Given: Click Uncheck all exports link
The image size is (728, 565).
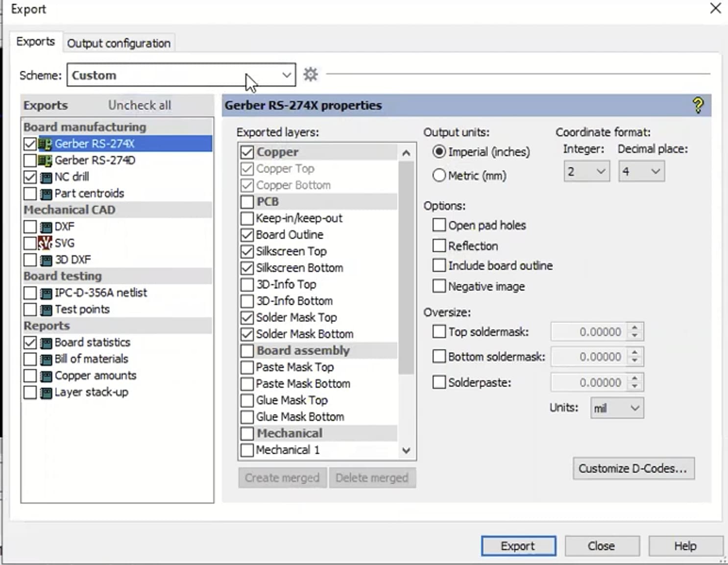Looking at the screenshot, I should click(x=140, y=105).
